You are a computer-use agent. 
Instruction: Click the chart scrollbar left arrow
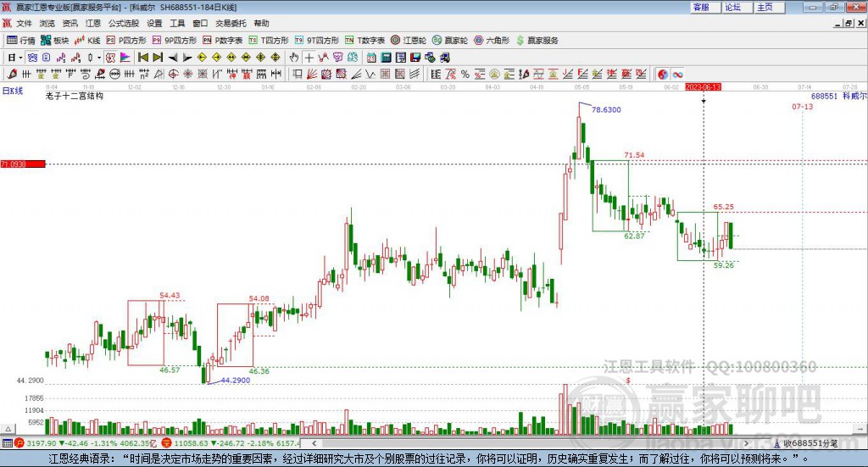(x=314, y=443)
